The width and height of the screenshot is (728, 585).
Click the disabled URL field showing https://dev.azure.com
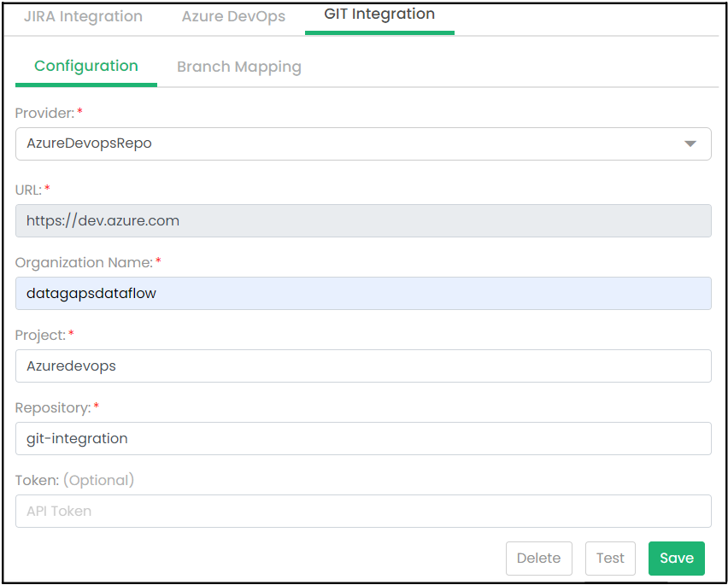point(362,220)
